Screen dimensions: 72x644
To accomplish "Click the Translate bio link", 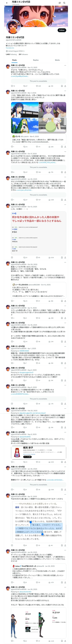I will 10,48.
